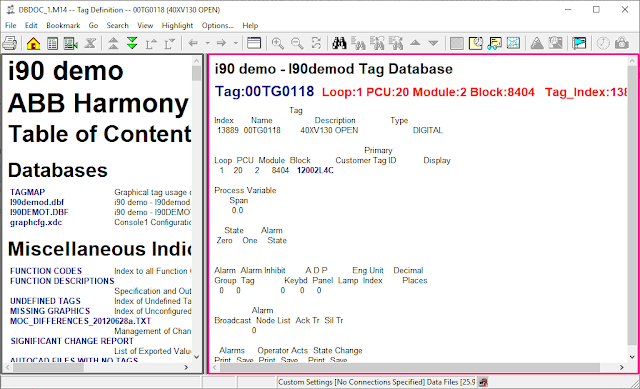The image size is (640, 389).
Task: Click the gray up triangle icon
Action: (x=415, y=43)
